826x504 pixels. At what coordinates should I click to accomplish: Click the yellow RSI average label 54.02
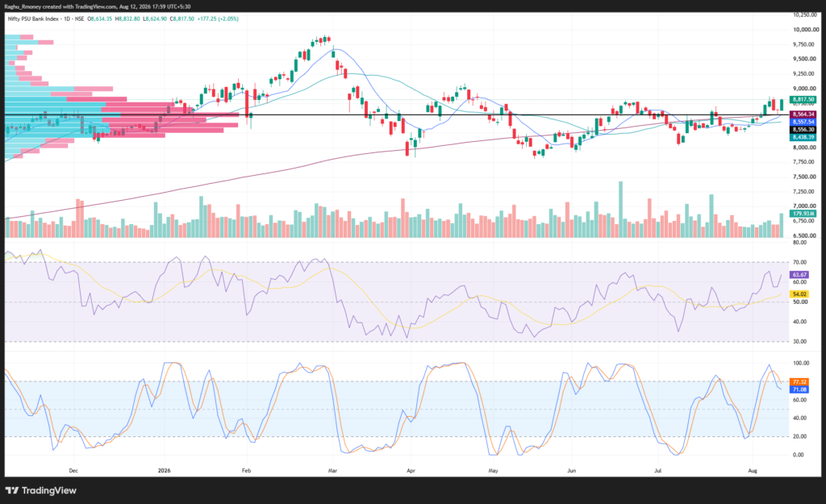point(799,294)
